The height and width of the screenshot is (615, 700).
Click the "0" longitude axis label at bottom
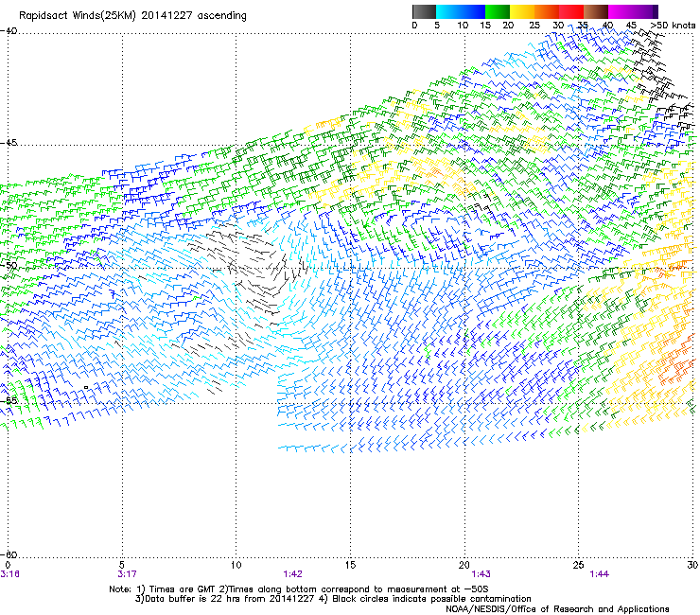[8, 565]
